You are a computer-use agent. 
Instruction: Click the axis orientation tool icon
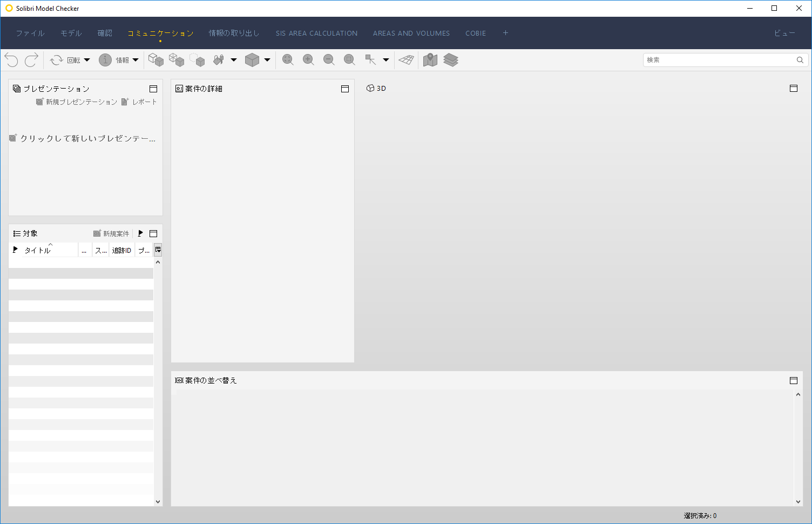pyautogui.click(x=370, y=60)
